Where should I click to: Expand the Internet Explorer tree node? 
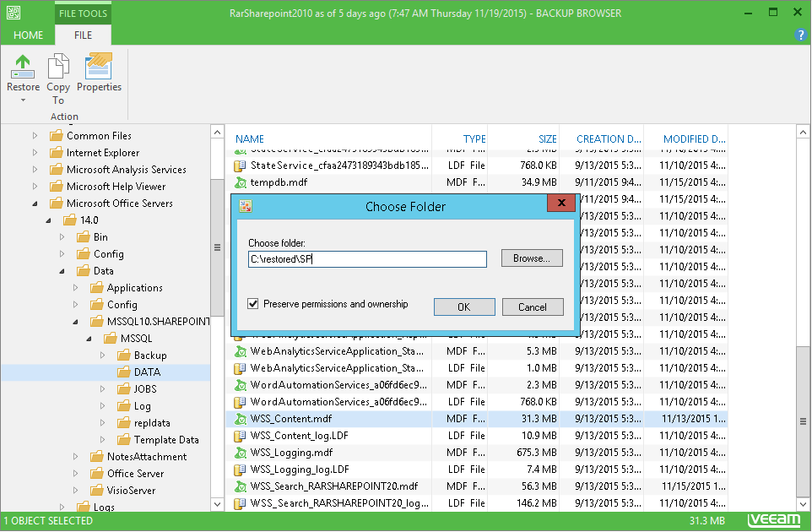click(35, 153)
